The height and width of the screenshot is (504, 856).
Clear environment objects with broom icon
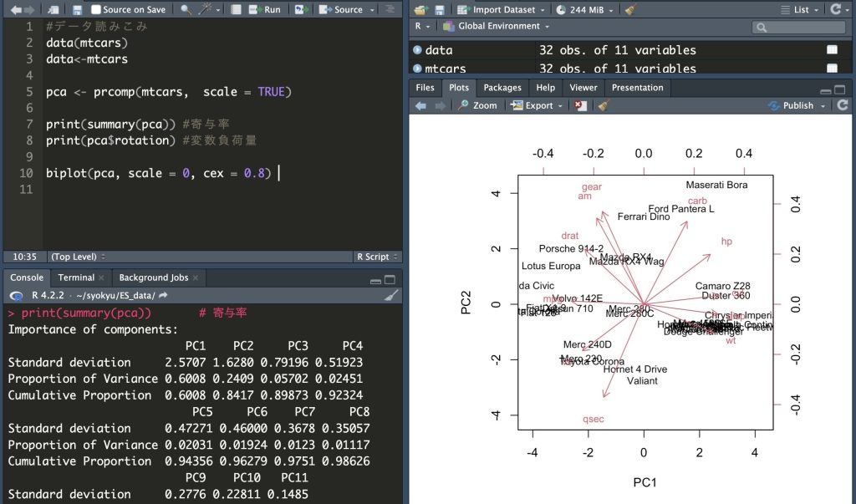tap(630, 9)
